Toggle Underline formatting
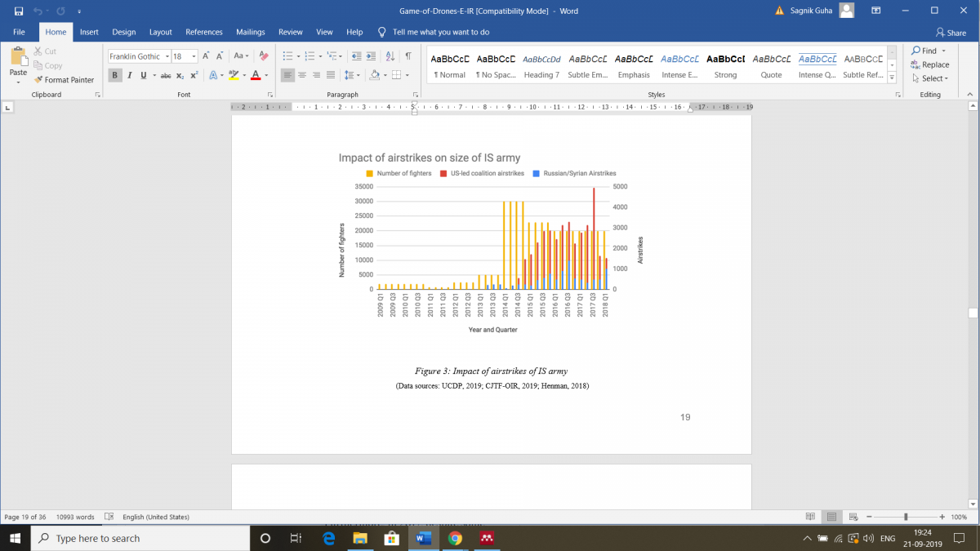This screenshot has height=551, width=980. coord(143,75)
